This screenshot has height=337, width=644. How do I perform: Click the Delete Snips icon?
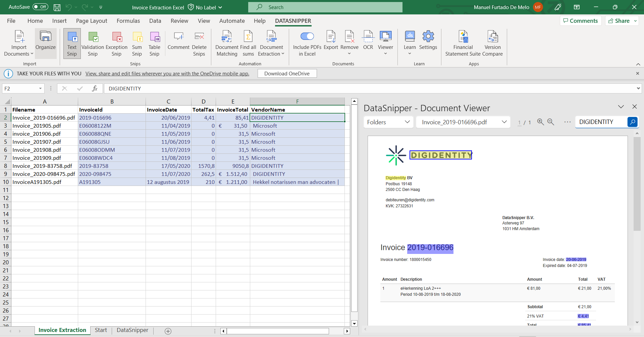click(199, 44)
